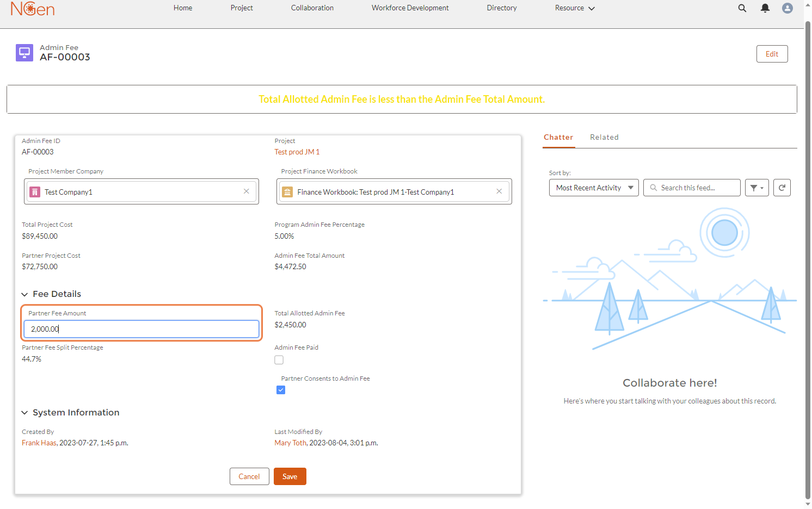Click the $72,750.00 Partner Project Cost value
The width and height of the screenshot is (812, 509).
(x=40, y=267)
